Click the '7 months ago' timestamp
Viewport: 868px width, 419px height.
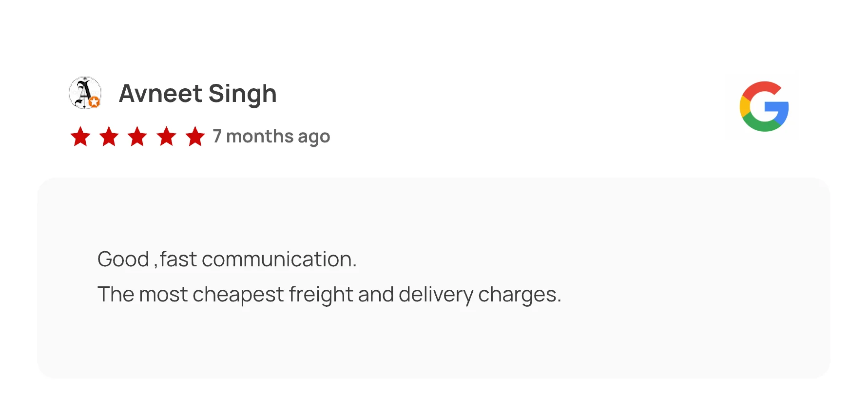271,137
